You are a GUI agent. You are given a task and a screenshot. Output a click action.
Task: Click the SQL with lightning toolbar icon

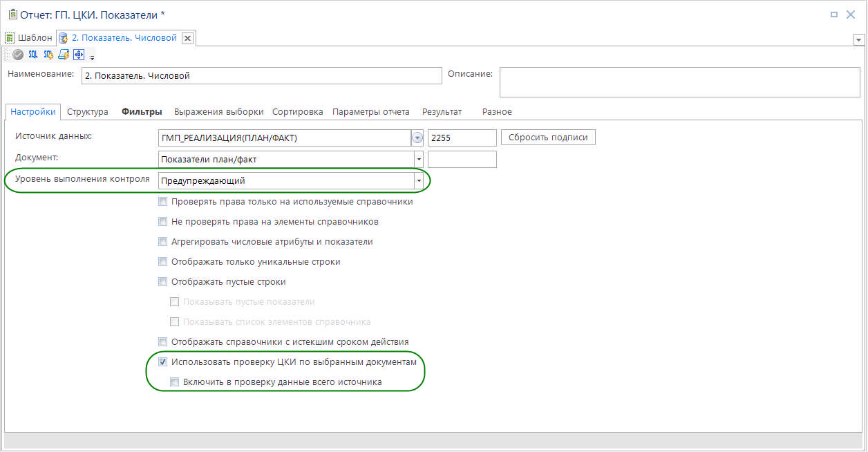tap(48, 55)
